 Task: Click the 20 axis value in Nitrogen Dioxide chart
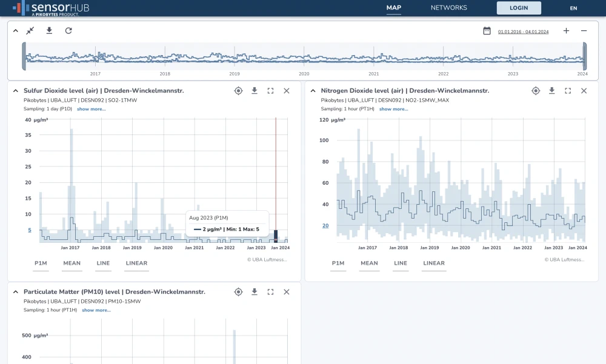[325, 226]
